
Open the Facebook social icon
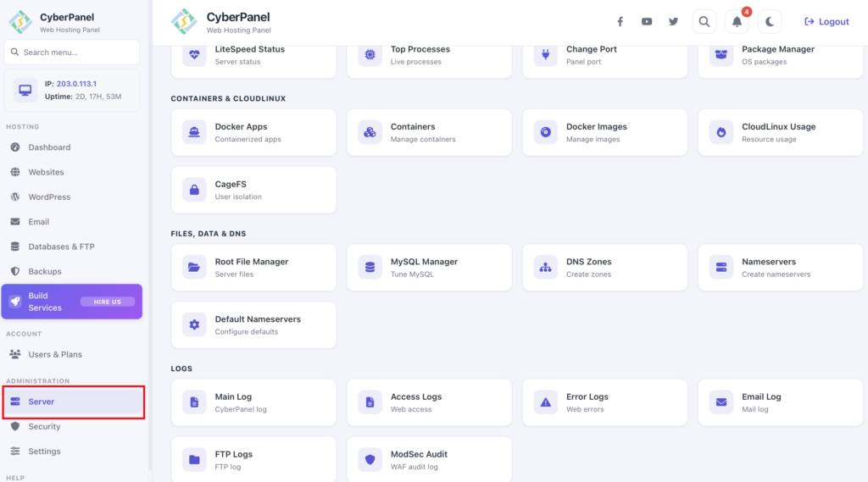620,21
